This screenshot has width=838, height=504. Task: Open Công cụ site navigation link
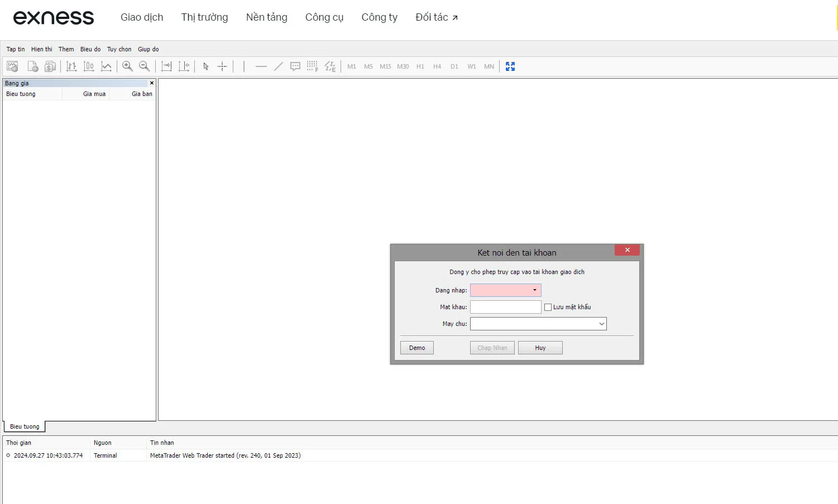(324, 17)
